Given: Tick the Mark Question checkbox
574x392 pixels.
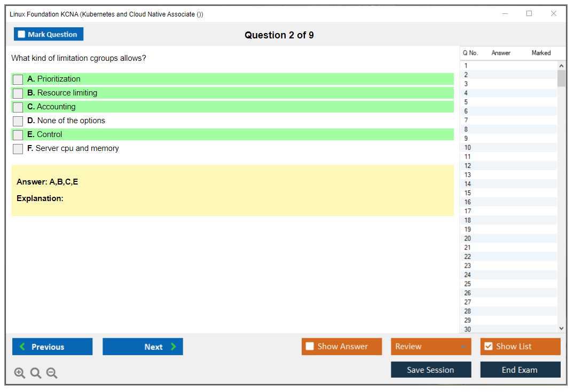Looking at the screenshot, I should pos(22,34).
